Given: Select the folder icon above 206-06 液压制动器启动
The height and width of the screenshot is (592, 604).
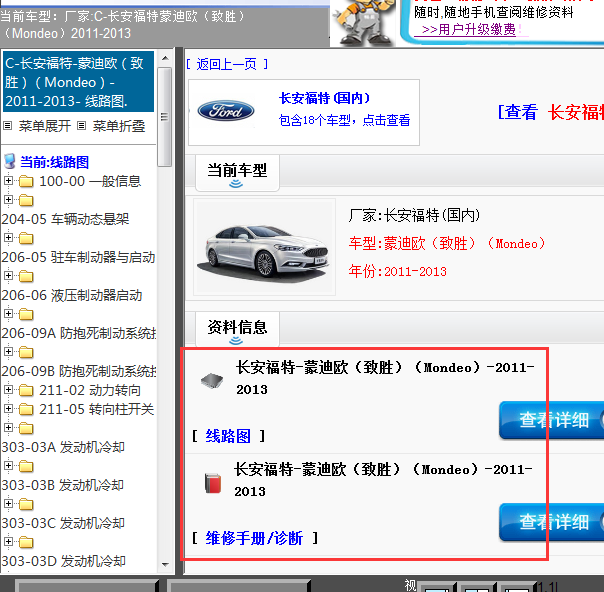Looking at the screenshot, I should (26, 276).
